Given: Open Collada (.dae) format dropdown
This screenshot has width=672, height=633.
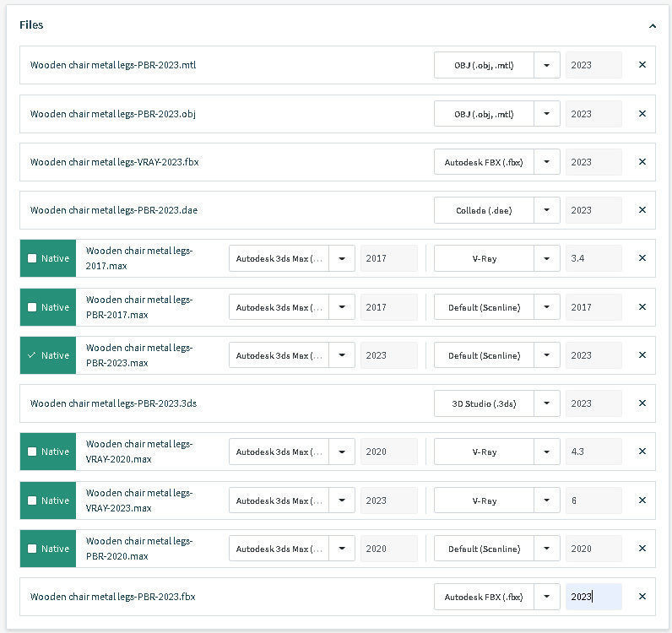Looking at the screenshot, I should 547,210.
